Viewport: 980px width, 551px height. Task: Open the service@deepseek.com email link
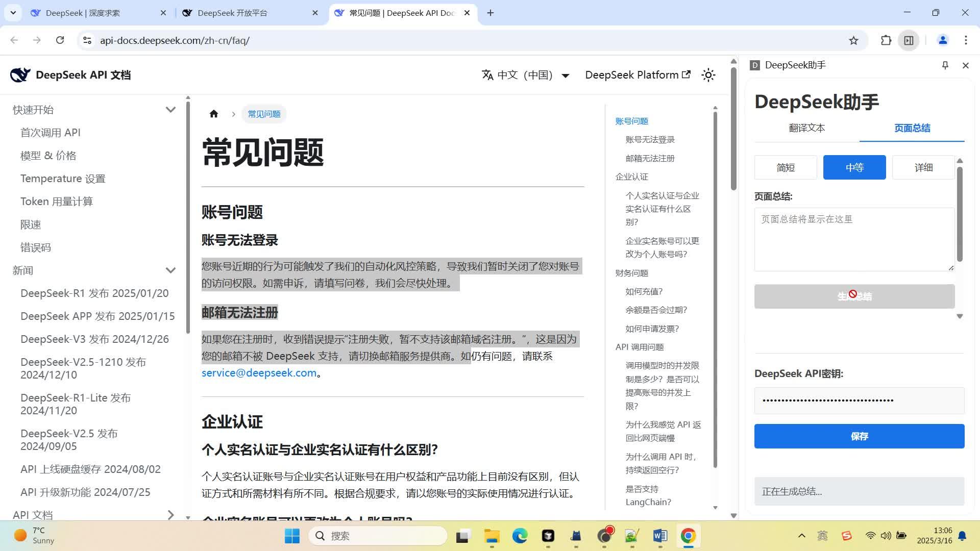[x=259, y=373]
